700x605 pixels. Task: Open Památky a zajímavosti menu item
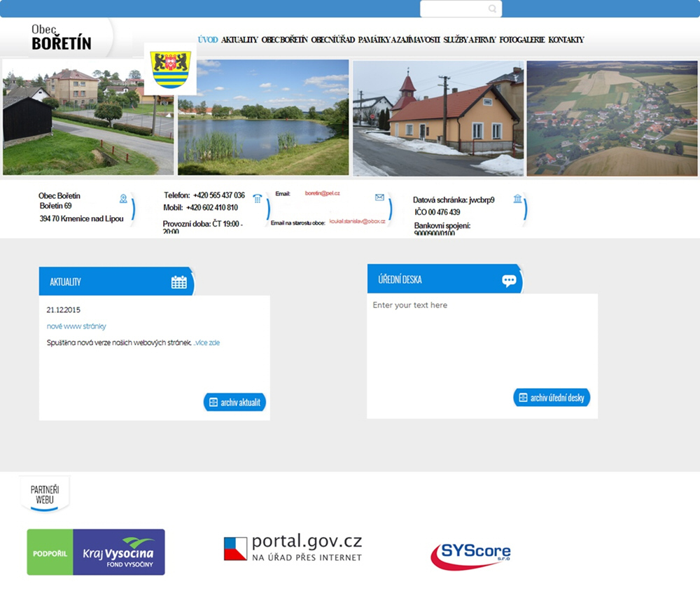(x=398, y=40)
